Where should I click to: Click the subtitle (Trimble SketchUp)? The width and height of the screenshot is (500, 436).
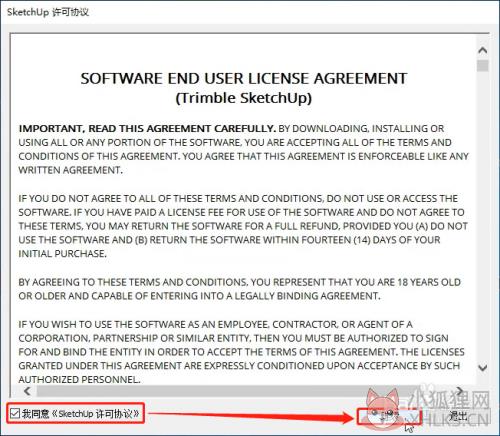tap(244, 98)
